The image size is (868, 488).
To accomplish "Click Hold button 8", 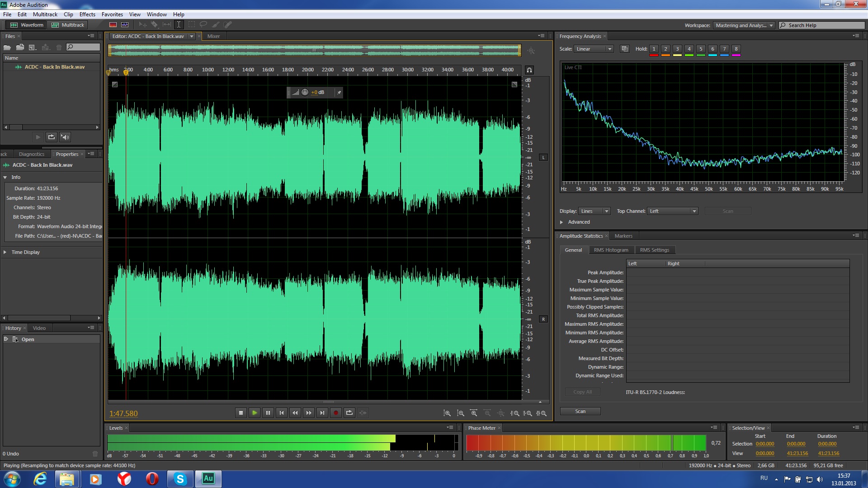I will pyautogui.click(x=736, y=49).
